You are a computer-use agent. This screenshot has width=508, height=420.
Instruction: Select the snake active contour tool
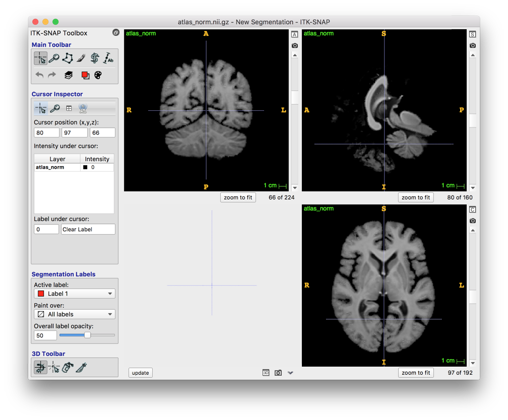pyautogui.click(x=95, y=58)
